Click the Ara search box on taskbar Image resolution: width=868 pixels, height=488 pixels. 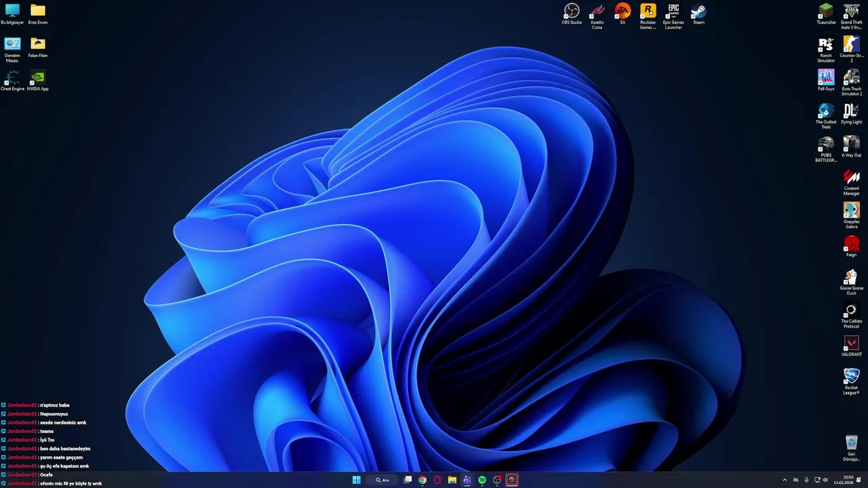tap(383, 480)
